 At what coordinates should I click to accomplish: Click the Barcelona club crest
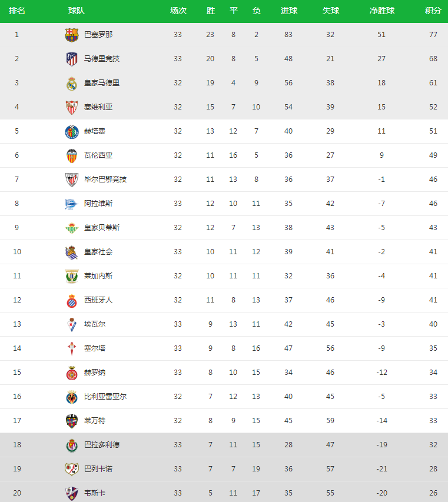(72, 35)
